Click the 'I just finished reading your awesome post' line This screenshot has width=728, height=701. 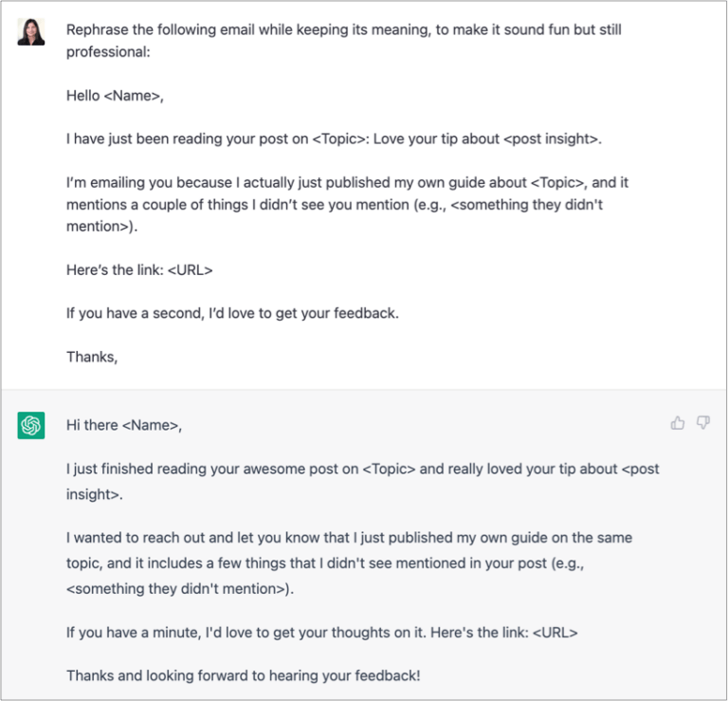(x=363, y=470)
